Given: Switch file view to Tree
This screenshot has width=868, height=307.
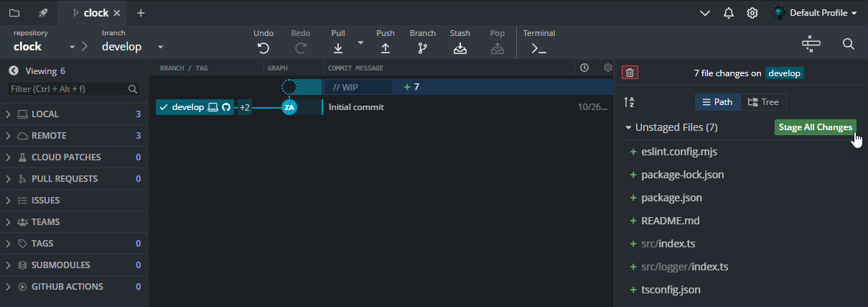Looking at the screenshot, I should coord(763,102).
